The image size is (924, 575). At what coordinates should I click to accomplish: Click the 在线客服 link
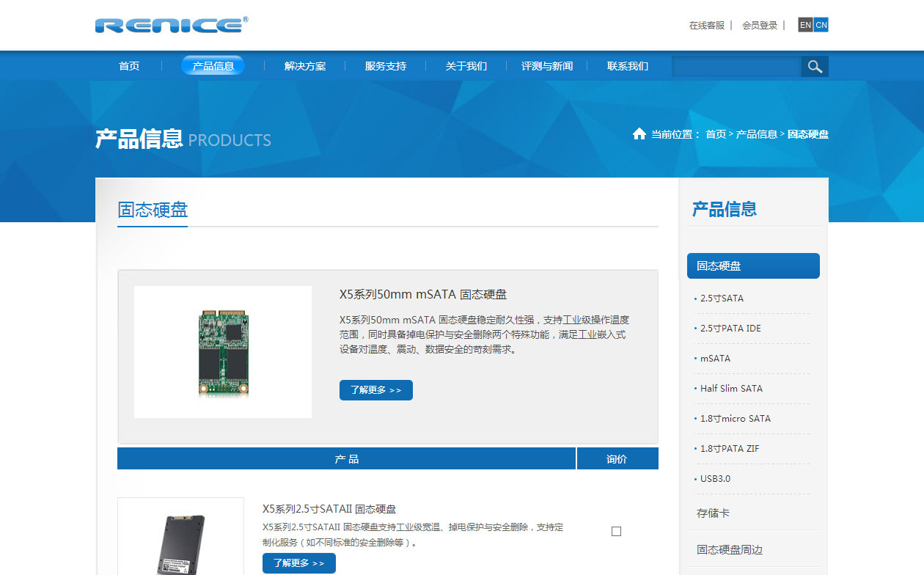[706, 25]
